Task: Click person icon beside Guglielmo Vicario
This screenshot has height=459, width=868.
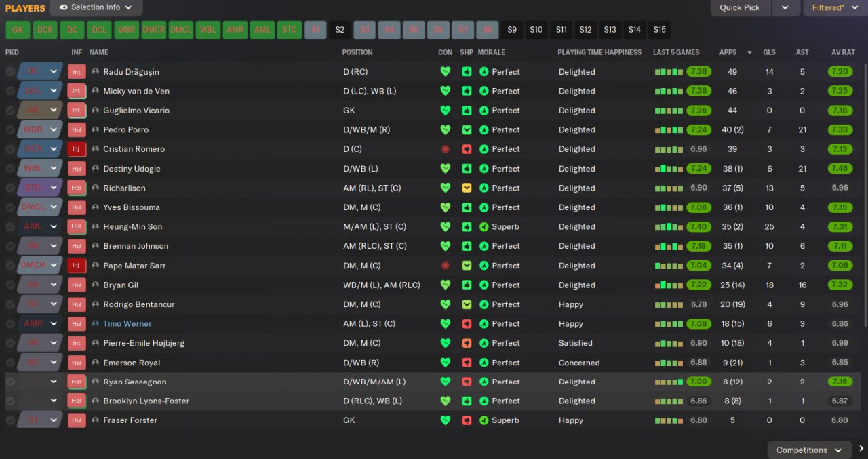Action: point(96,111)
